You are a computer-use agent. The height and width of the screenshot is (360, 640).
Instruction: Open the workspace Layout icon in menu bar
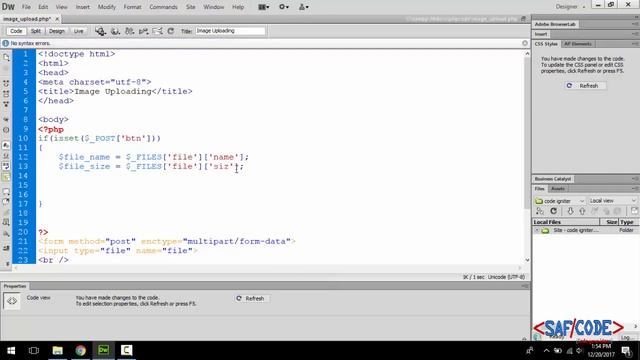pyautogui.click(x=264, y=7)
